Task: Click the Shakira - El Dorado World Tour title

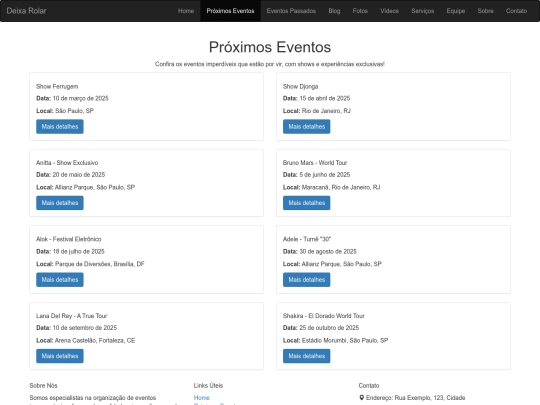Action: click(x=324, y=316)
